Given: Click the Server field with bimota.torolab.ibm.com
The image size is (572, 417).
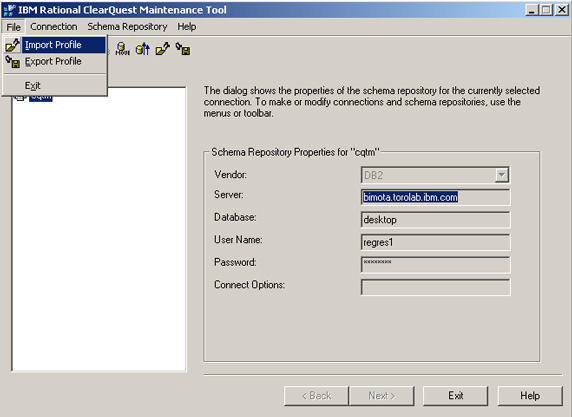Looking at the screenshot, I should (x=436, y=197).
